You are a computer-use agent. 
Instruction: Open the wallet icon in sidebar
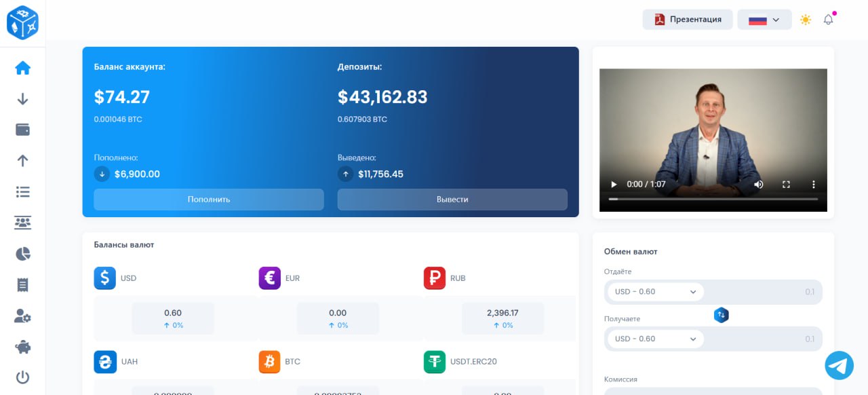pyautogui.click(x=22, y=130)
